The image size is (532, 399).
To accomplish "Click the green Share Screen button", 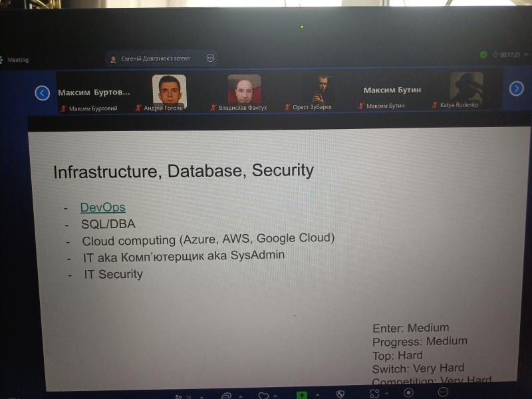I will (x=302, y=395).
